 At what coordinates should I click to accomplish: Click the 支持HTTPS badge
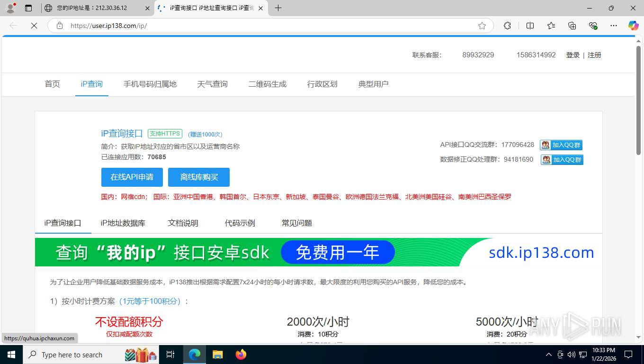tap(165, 134)
